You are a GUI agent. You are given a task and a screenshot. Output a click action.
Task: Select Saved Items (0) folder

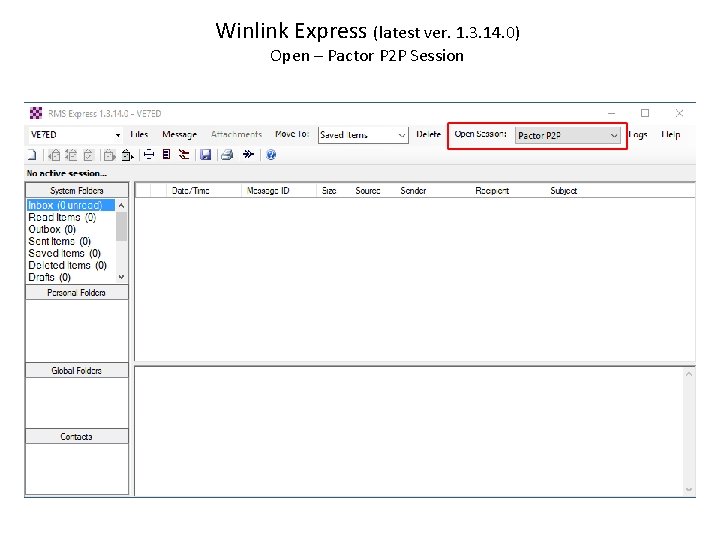tap(64, 253)
